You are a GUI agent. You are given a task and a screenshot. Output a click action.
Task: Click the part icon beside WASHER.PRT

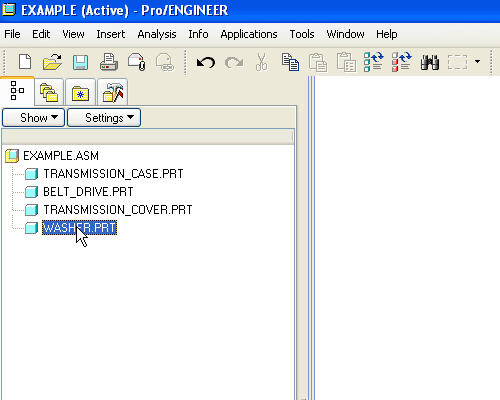(x=32, y=228)
